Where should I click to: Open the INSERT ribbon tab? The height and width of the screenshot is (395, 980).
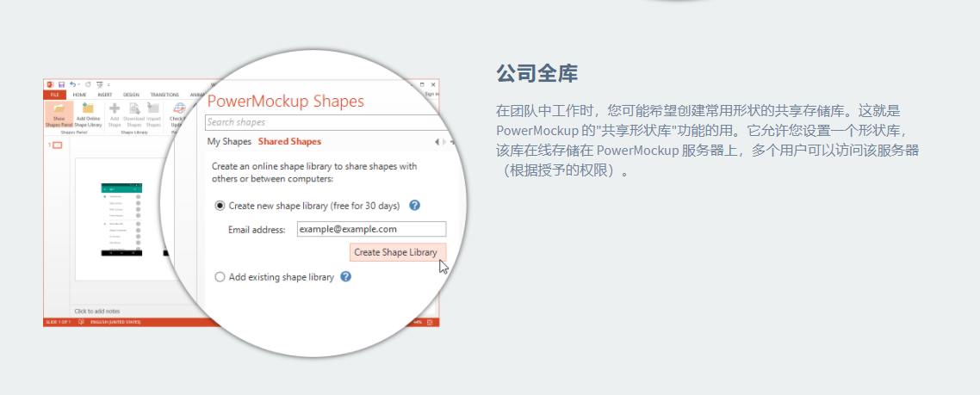104,95
